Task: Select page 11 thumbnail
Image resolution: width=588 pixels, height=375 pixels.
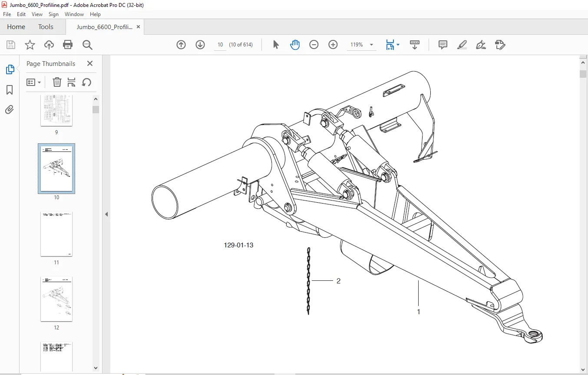Action: pos(56,234)
